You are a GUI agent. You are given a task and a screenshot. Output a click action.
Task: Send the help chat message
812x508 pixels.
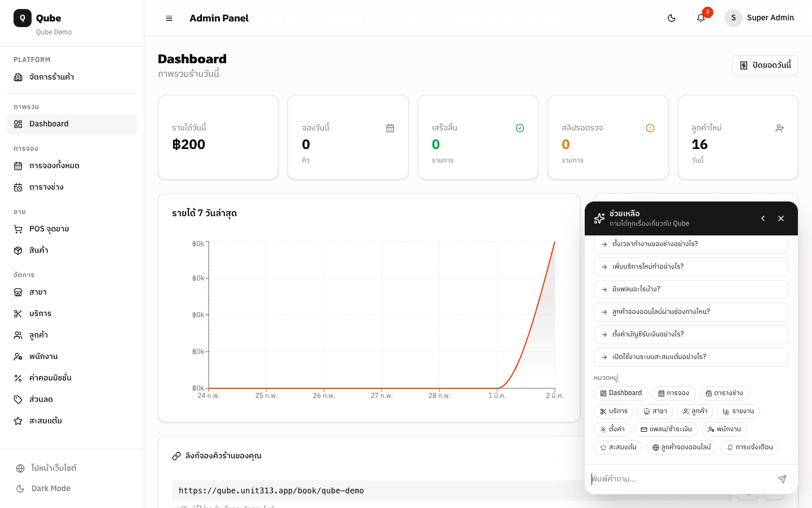click(x=782, y=479)
